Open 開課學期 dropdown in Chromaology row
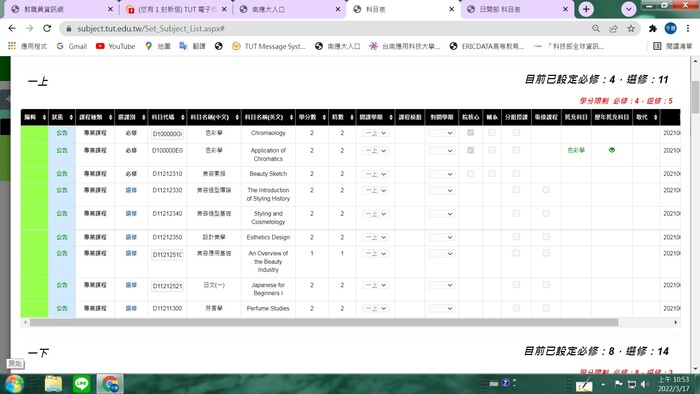This screenshot has height=394, width=700. pyautogui.click(x=375, y=133)
